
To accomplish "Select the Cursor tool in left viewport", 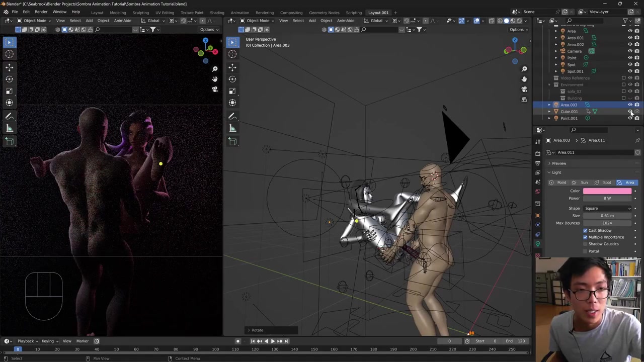I will pos(9,54).
